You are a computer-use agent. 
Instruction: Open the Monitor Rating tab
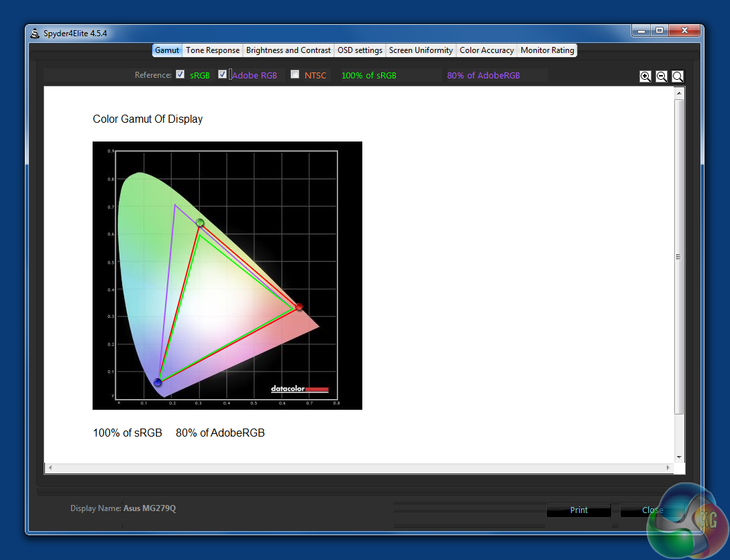[x=547, y=50]
